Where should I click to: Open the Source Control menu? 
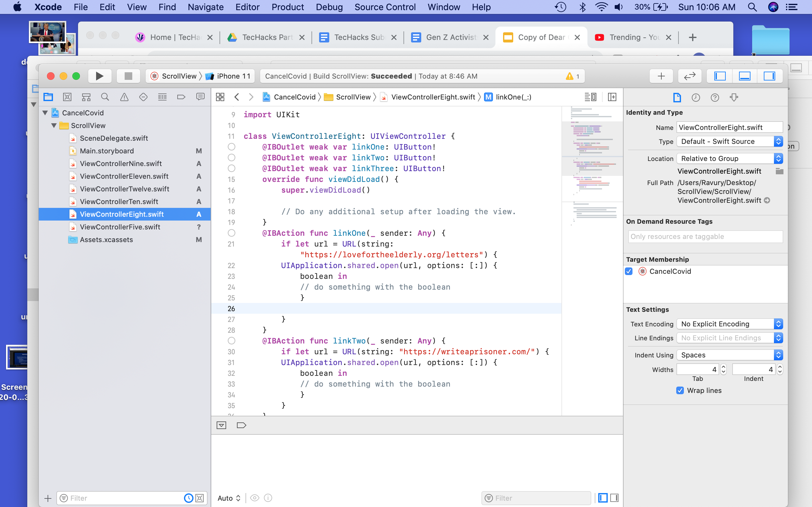pyautogui.click(x=385, y=7)
